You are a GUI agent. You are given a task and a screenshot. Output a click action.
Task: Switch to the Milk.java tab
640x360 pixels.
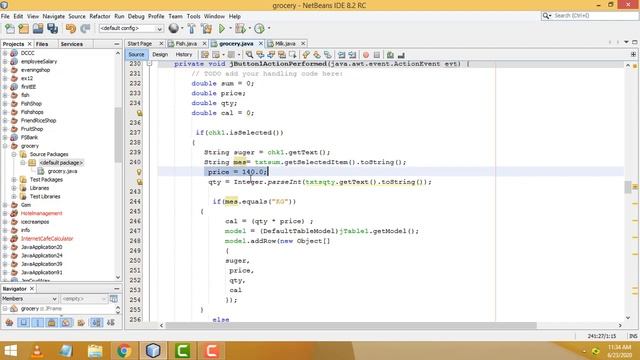(285, 43)
